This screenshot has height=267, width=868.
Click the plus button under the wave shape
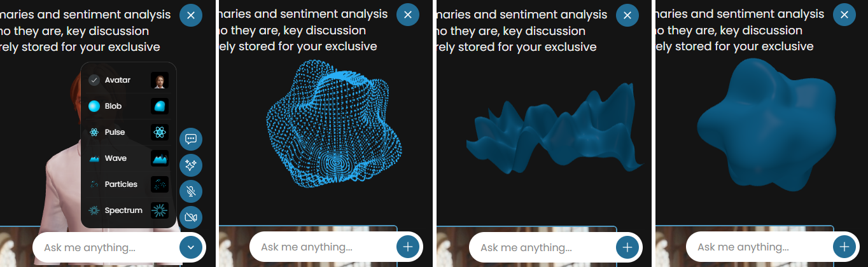(x=627, y=247)
